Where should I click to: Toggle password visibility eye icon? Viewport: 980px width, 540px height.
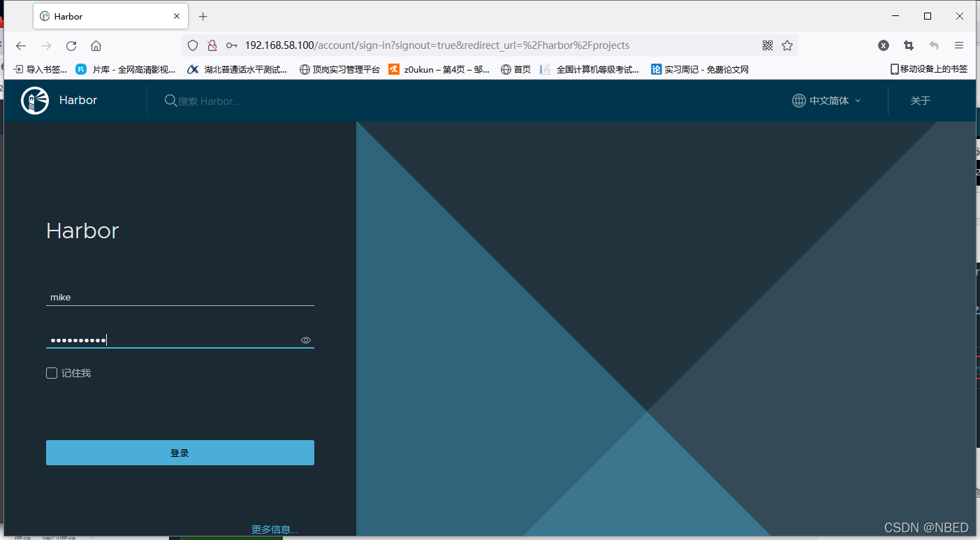306,340
